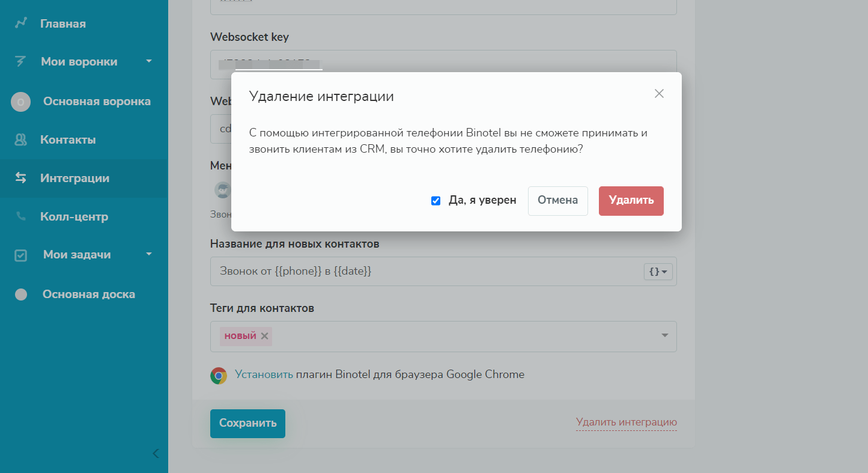This screenshot has height=473, width=868.
Task: Remove the новый tag with its X
Action: point(264,336)
